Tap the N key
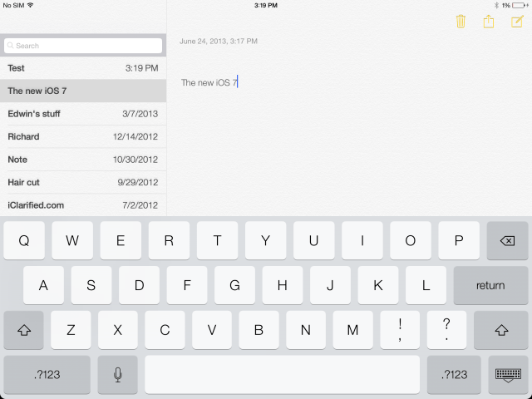The height and width of the screenshot is (399, 532). click(306, 330)
